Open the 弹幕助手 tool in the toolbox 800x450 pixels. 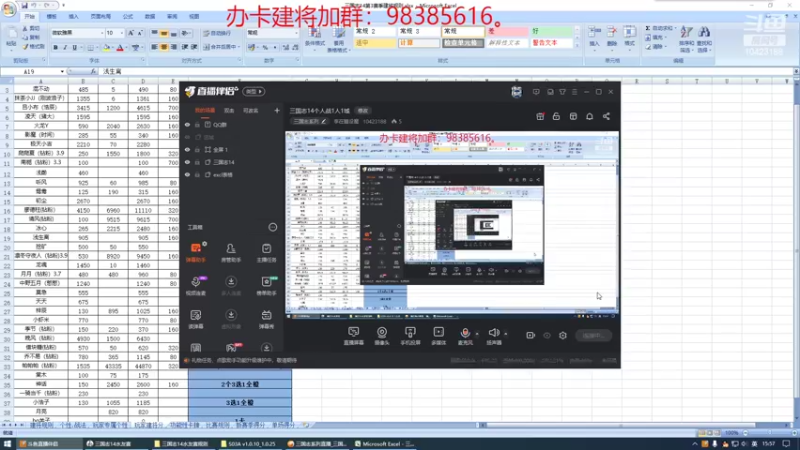coord(196,252)
